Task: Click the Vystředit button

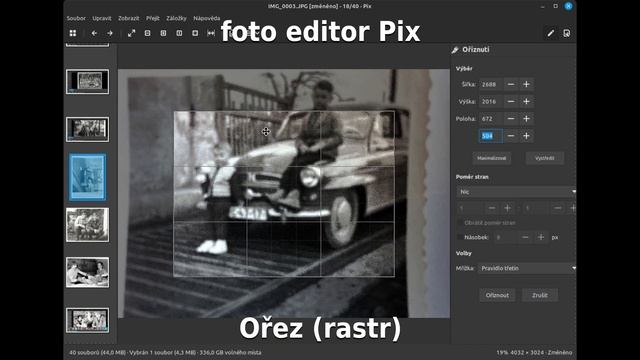Action: tap(545, 158)
